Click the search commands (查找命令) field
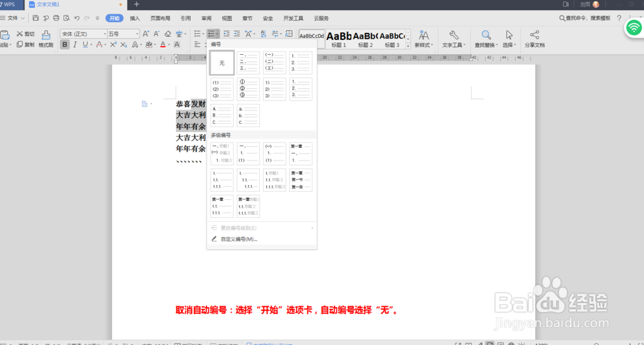This screenshot has width=644, height=345. pos(585,18)
